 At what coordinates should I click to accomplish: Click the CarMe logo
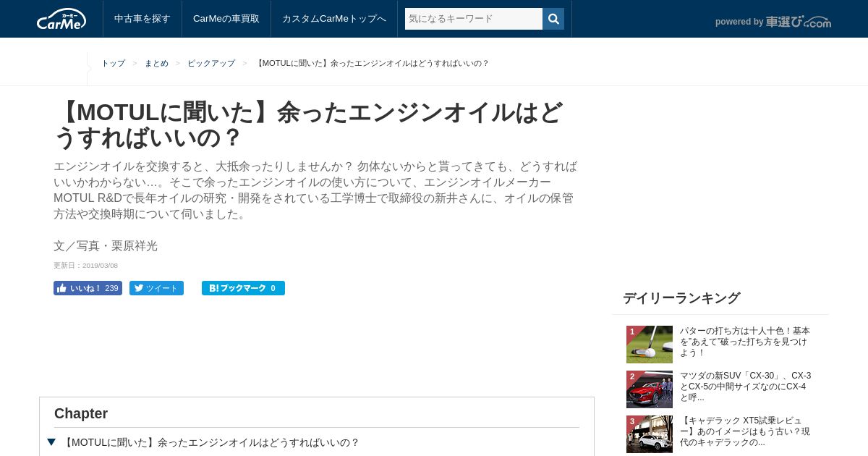pyautogui.click(x=61, y=19)
